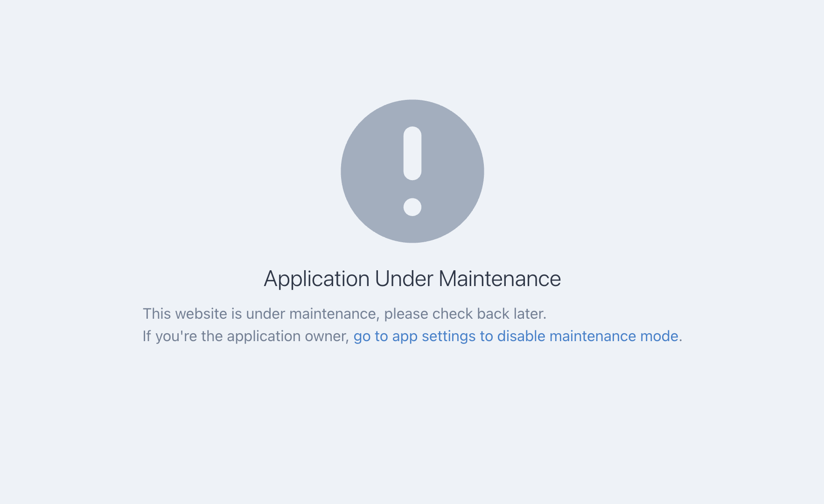Image resolution: width=824 pixels, height=504 pixels.
Task: Click "maintenance mode" at end of link
Action: click(x=614, y=336)
